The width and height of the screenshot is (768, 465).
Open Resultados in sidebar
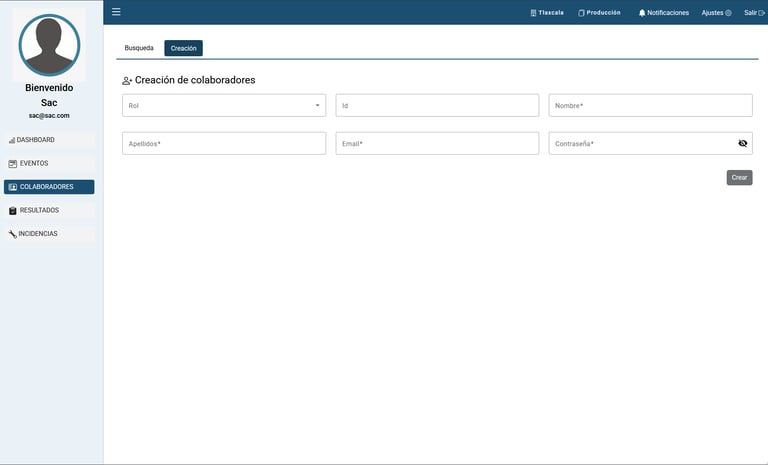coord(49,210)
